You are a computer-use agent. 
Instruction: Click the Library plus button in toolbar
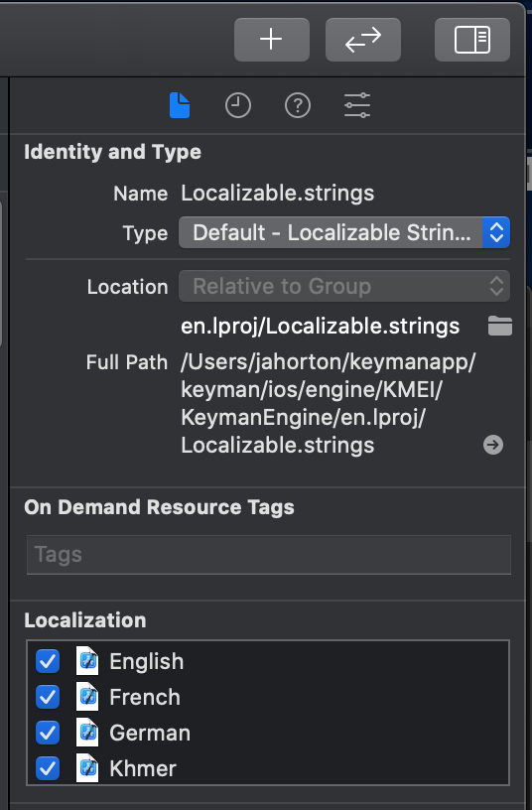(272, 40)
